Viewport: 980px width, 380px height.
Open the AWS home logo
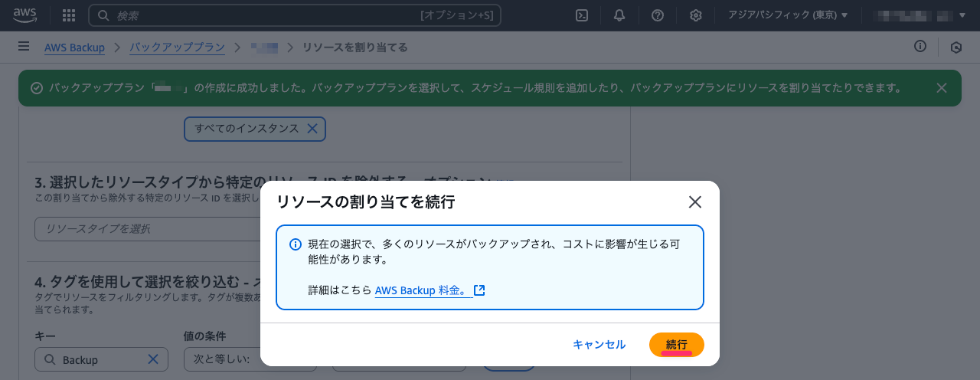tap(26, 15)
